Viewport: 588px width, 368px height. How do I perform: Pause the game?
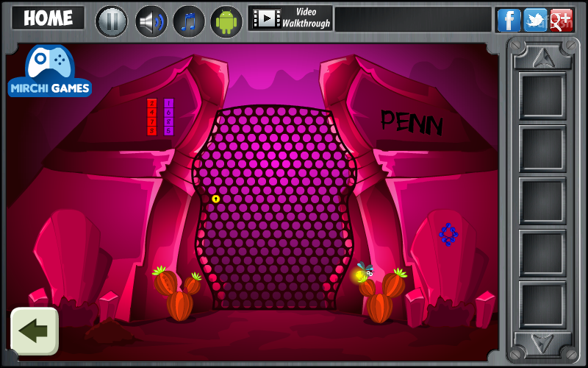click(x=112, y=21)
